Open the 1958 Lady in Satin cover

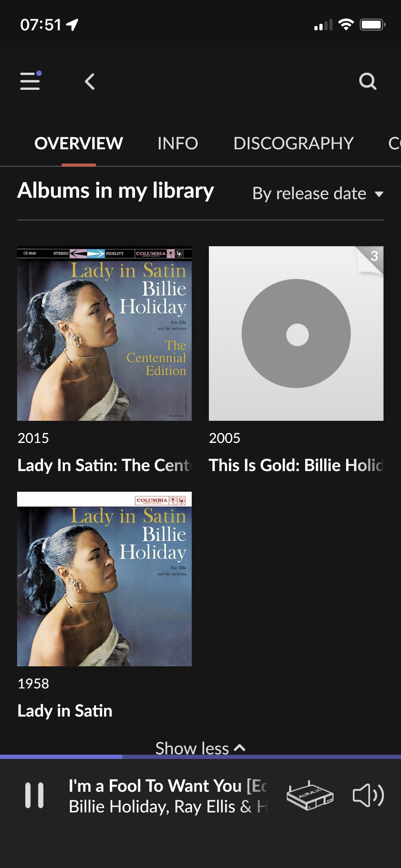click(x=104, y=579)
